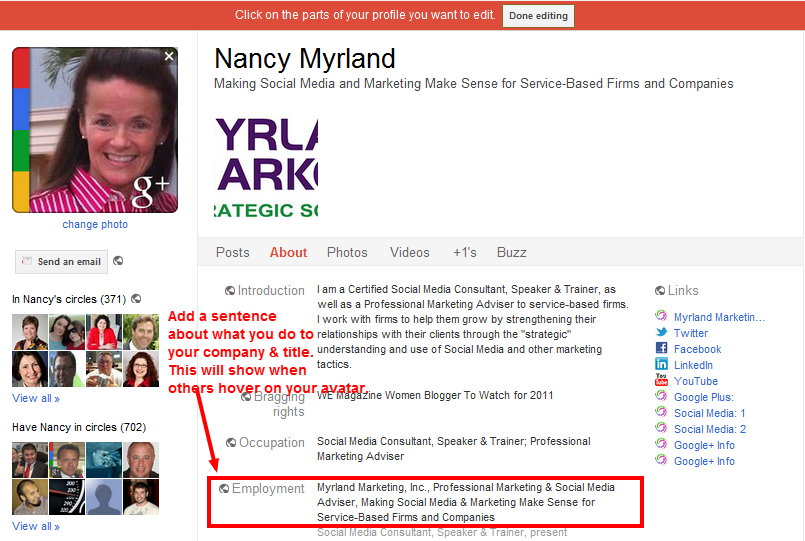Open the Buzz tab
This screenshot has height=541, width=805.
click(x=511, y=252)
